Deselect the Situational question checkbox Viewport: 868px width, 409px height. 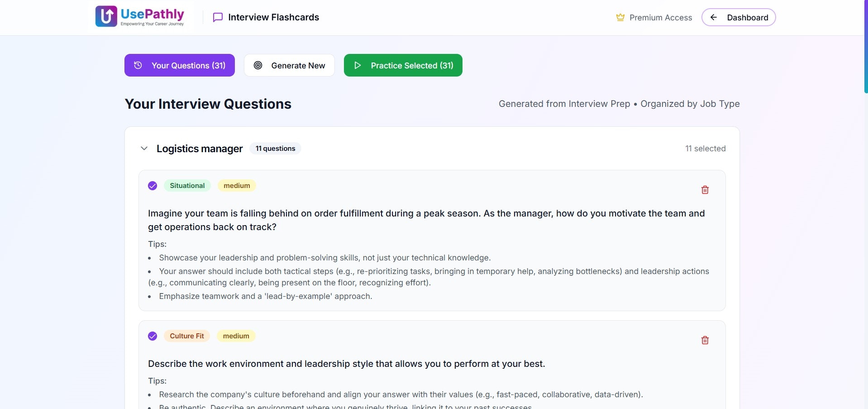[153, 186]
